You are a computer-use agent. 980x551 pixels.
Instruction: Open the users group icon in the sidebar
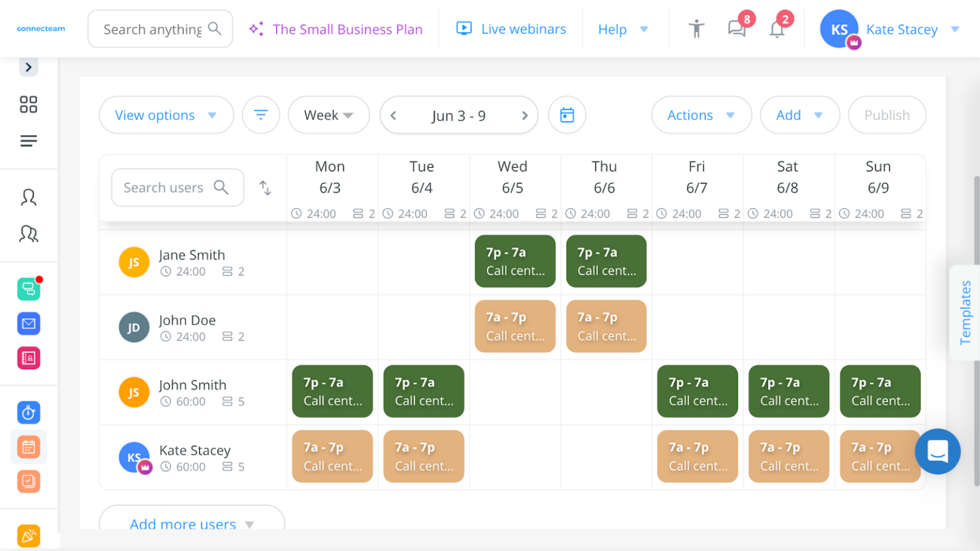(28, 234)
